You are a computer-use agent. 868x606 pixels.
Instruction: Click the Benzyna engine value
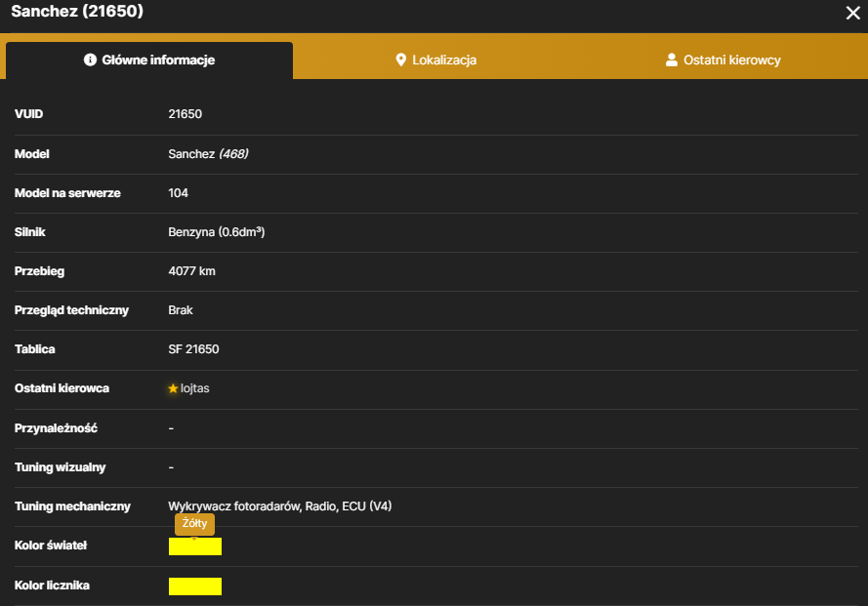217,232
